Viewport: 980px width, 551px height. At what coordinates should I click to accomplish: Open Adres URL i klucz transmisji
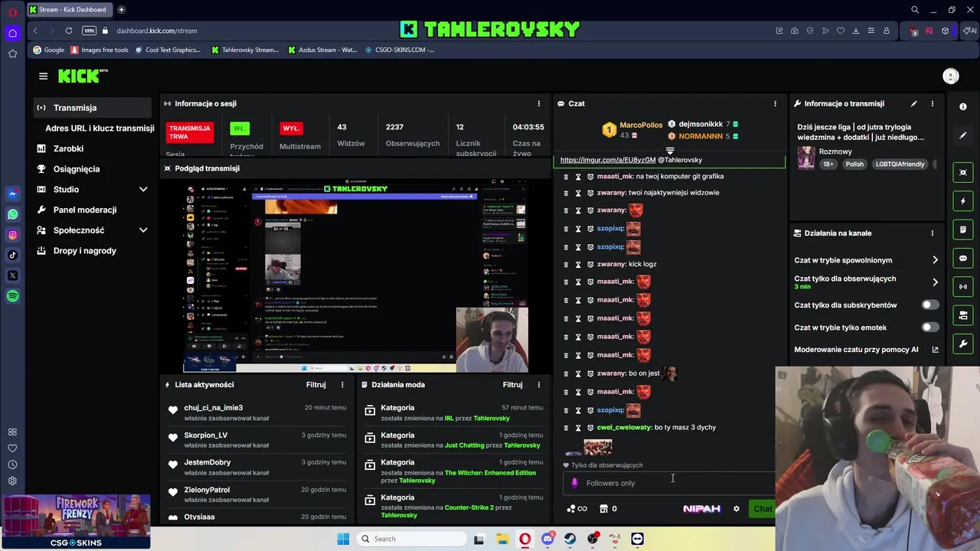tap(100, 129)
